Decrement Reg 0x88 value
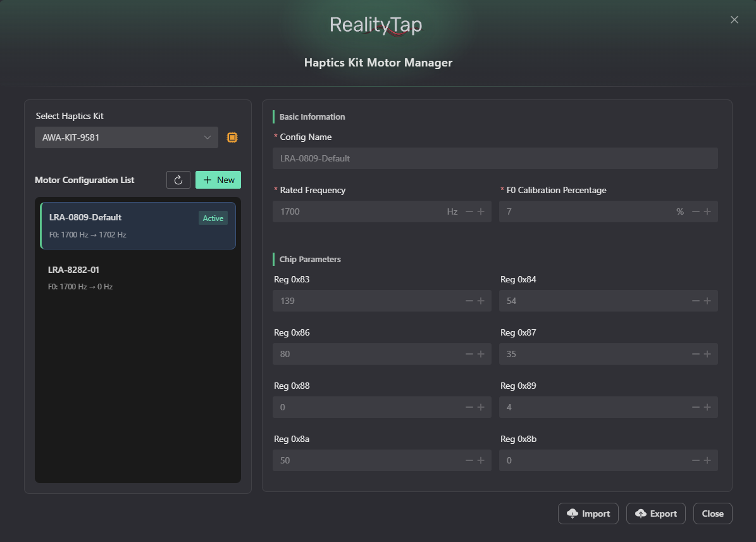Viewport: 756px width, 542px height. click(469, 407)
